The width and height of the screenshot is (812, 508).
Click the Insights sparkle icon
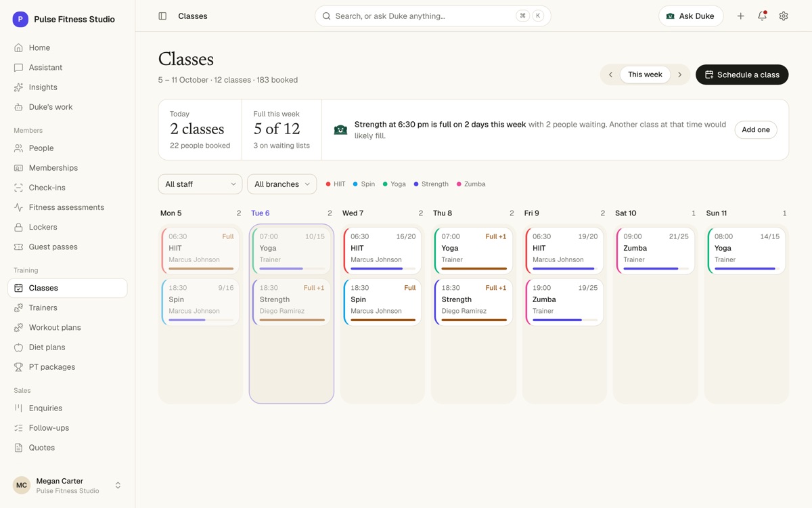point(18,87)
